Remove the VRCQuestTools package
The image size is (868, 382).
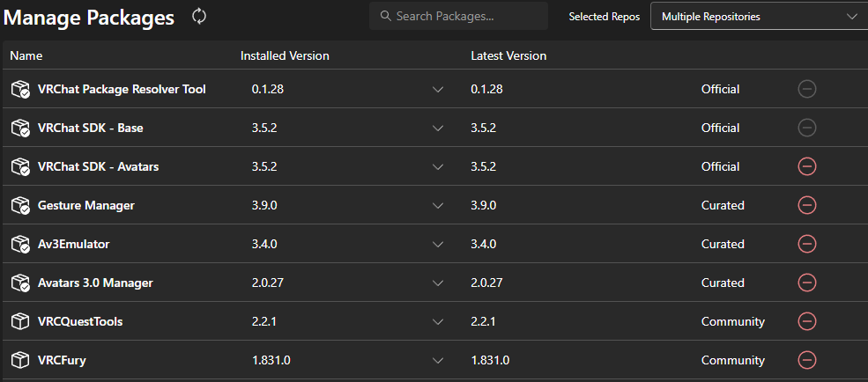click(806, 321)
